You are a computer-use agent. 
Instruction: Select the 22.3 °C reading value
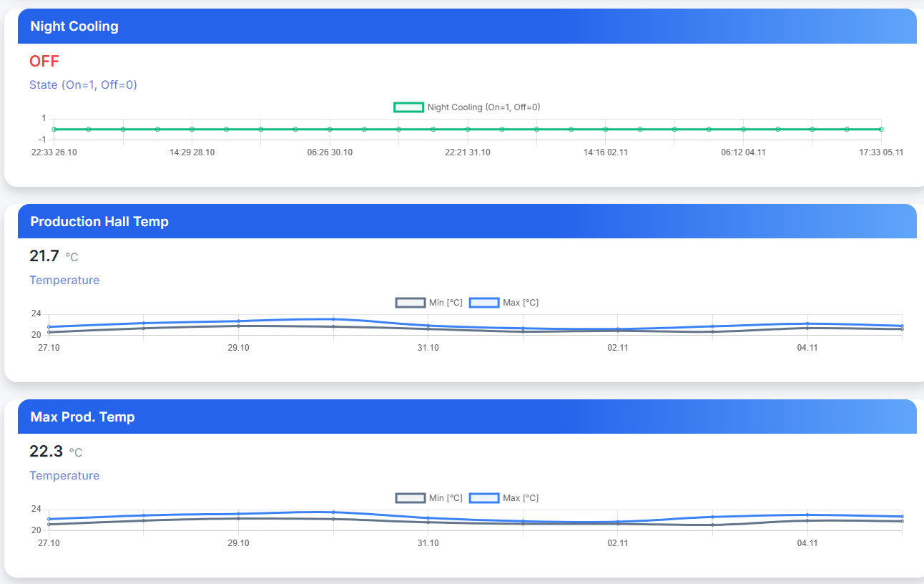tap(46, 452)
